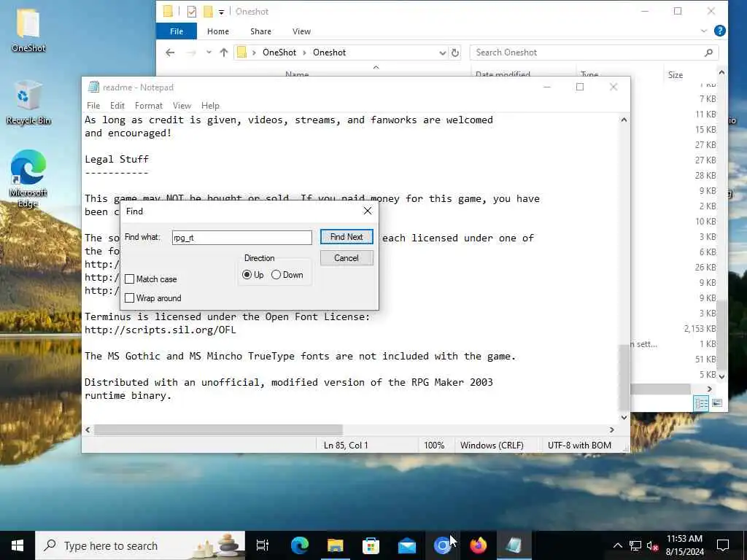Click the Windows Start button
This screenshot has height=560, width=747.
tap(18, 545)
